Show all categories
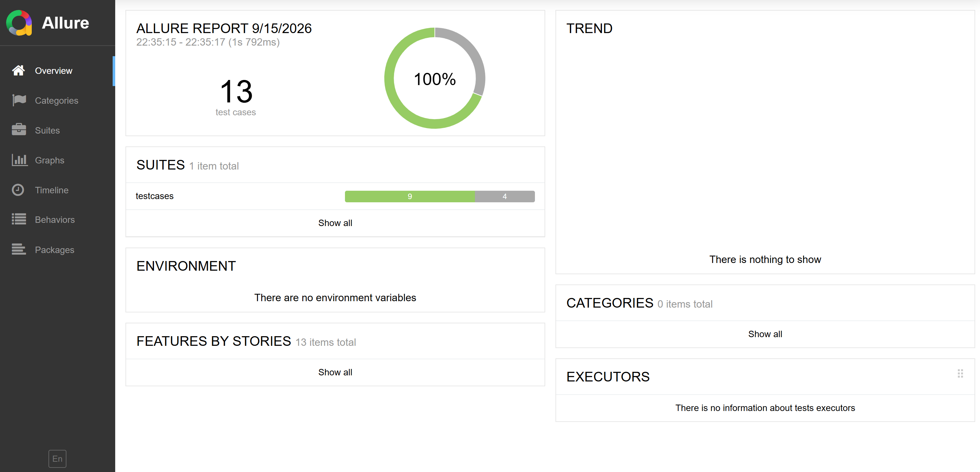Image resolution: width=980 pixels, height=472 pixels. pos(765,334)
